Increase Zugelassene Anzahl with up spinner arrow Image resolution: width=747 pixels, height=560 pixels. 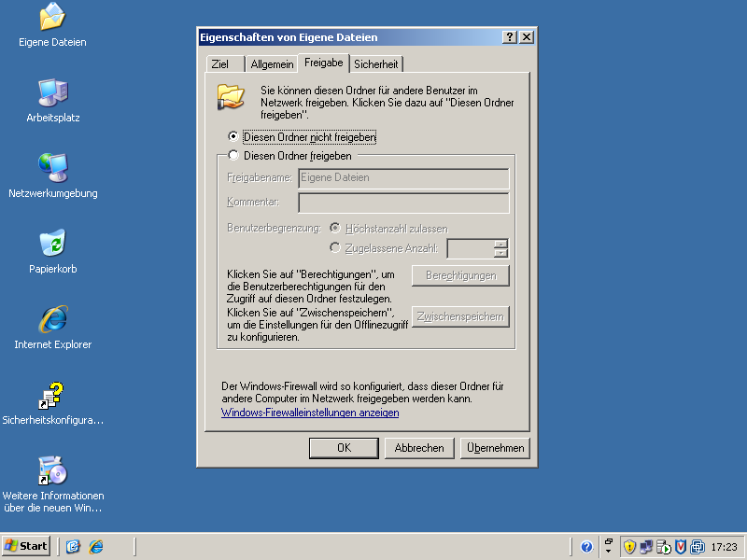point(500,244)
